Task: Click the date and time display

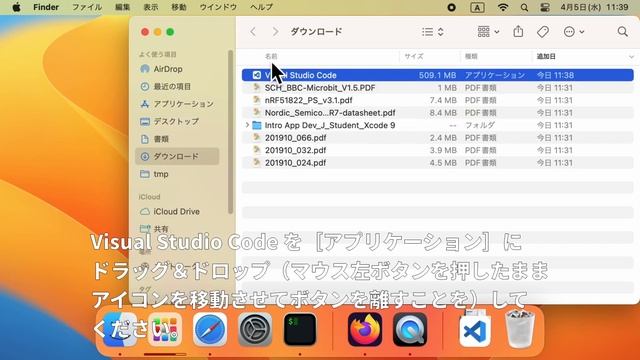Action: click(594, 7)
